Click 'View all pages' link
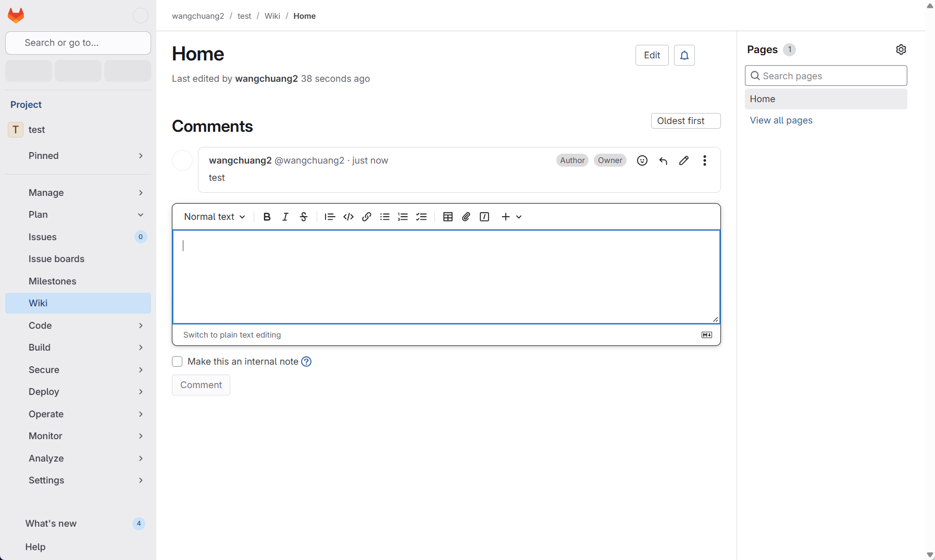The height and width of the screenshot is (560, 935). 781,120
